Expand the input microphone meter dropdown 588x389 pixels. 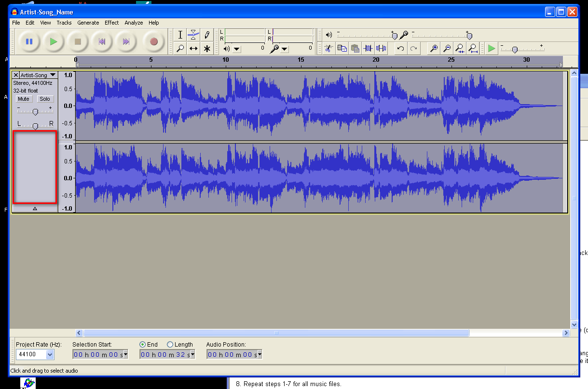(x=284, y=49)
